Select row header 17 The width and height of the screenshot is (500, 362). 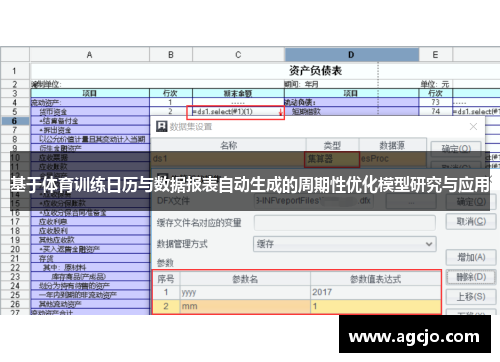[15, 222]
